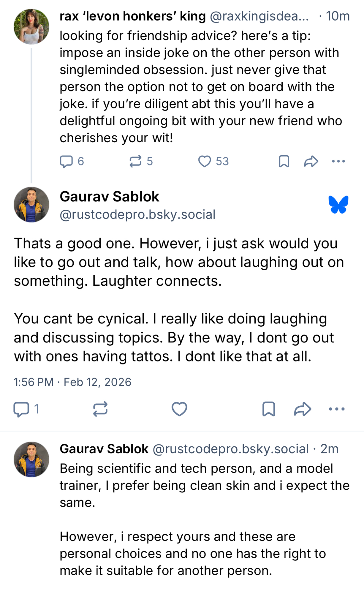Open replies on rax king's post
The image size is (364, 594).
coord(67,161)
